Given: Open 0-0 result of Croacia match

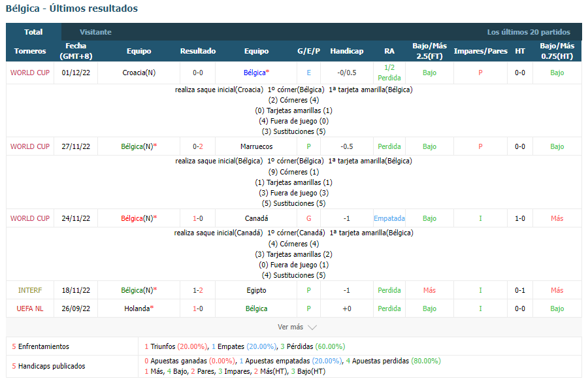Looking at the screenshot, I should (x=198, y=73).
